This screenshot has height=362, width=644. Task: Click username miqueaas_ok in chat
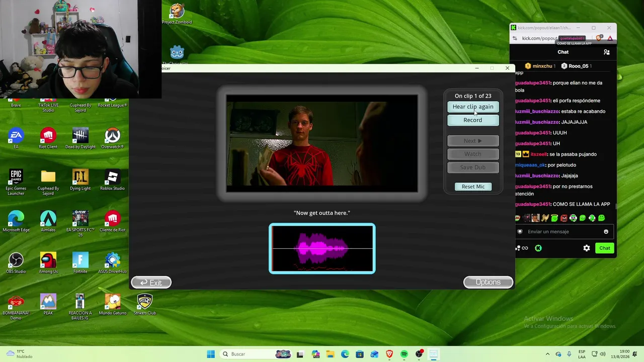coord(530,165)
